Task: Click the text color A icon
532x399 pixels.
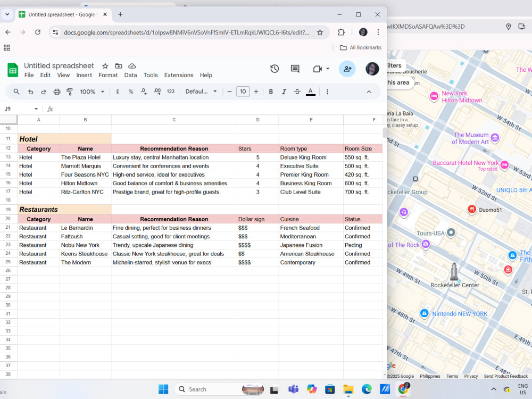Action: tap(310, 92)
